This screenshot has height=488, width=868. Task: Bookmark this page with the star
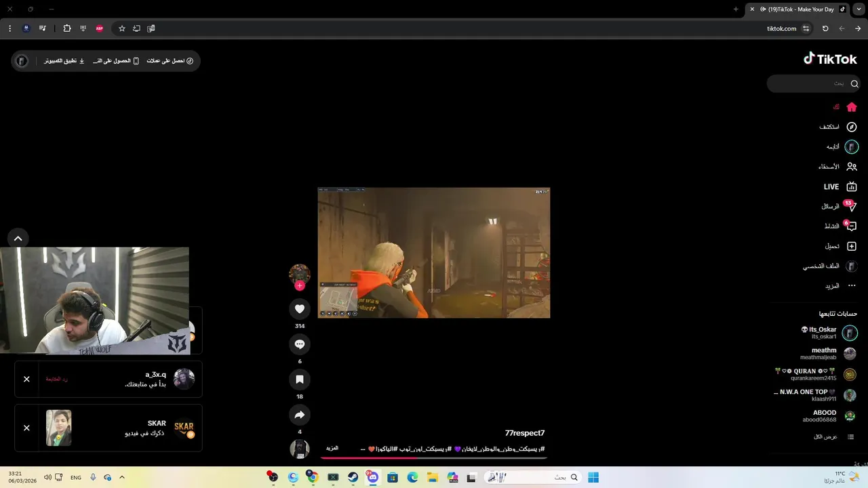(122, 28)
